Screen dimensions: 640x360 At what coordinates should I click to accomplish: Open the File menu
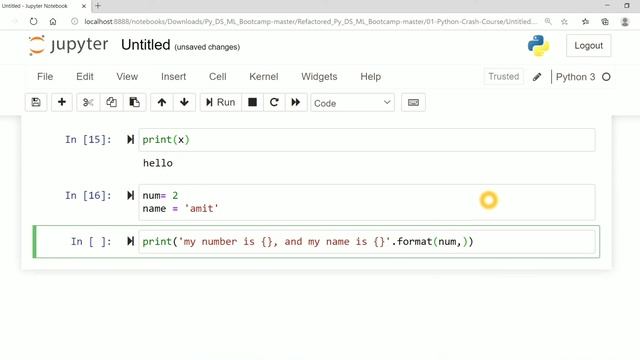[45, 77]
